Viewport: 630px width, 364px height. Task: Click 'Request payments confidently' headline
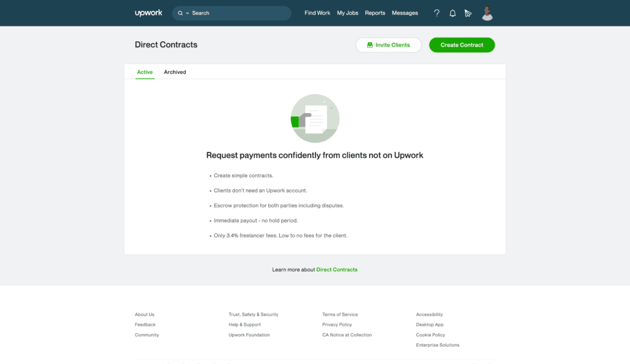[x=314, y=156]
